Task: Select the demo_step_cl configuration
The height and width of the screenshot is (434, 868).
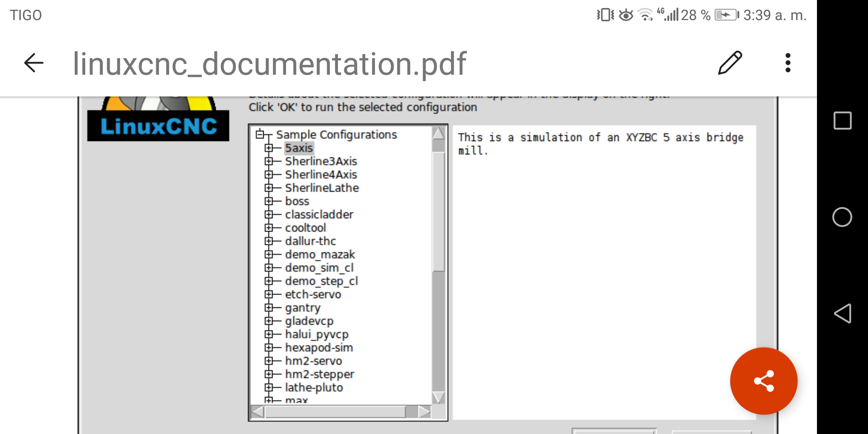Action: [321, 281]
